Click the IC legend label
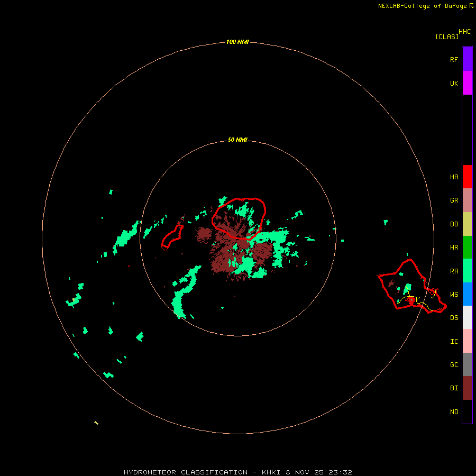This screenshot has height=476, width=476. pyautogui.click(x=454, y=342)
